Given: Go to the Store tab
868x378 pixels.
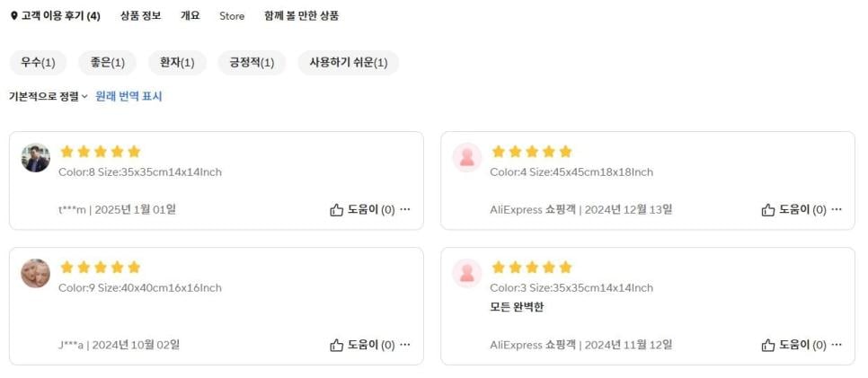Looking at the screenshot, I should click(x=232, y=16).
